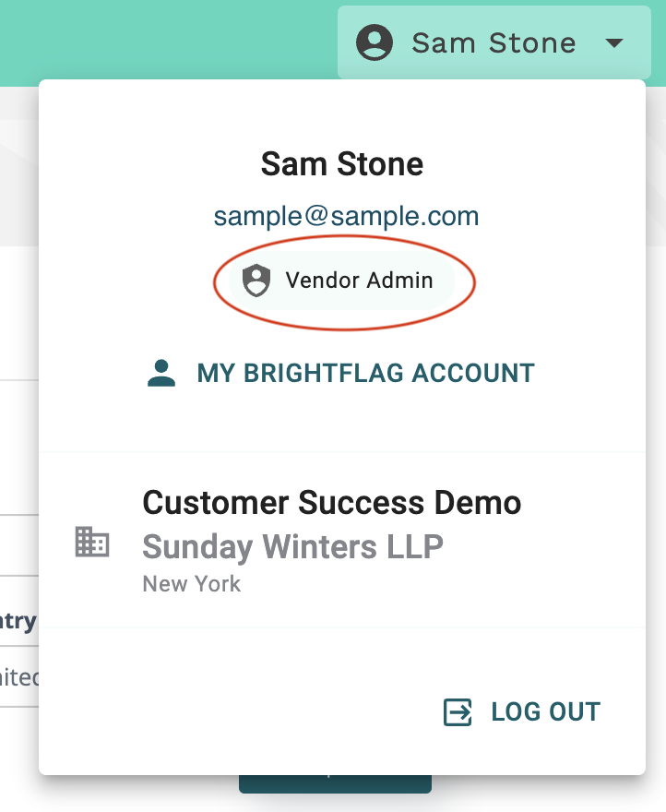Click the green header bar left of user menu
Image resolution: width=666 pixels, height=812 pixels.
168,43
